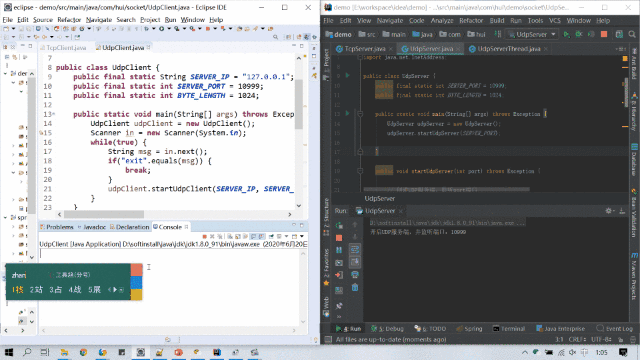
Task: Click run gutter arrow beside class UdpServer line
Action: pyautogui.click(x=348, y=76)
